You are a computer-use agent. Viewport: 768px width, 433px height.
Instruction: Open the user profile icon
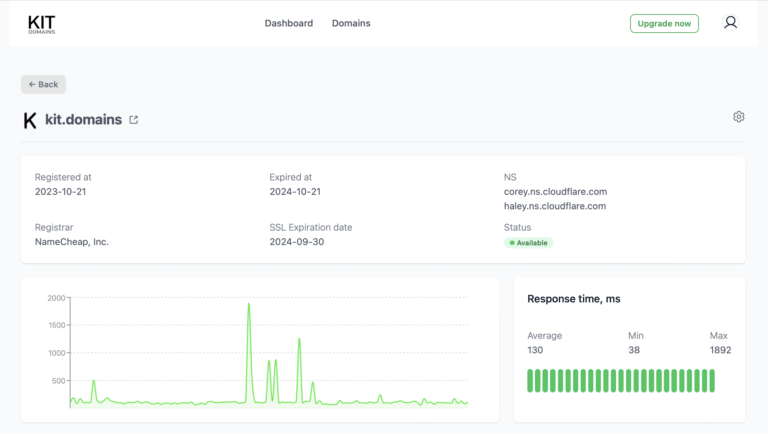[730, 23]
